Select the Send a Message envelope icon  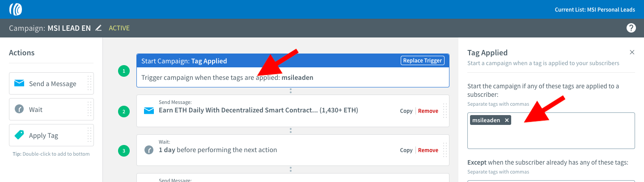19,83
